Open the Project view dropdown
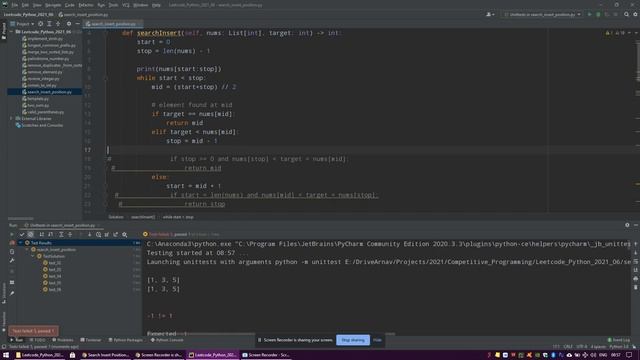 pyautogui.click(x=22, y=24)
